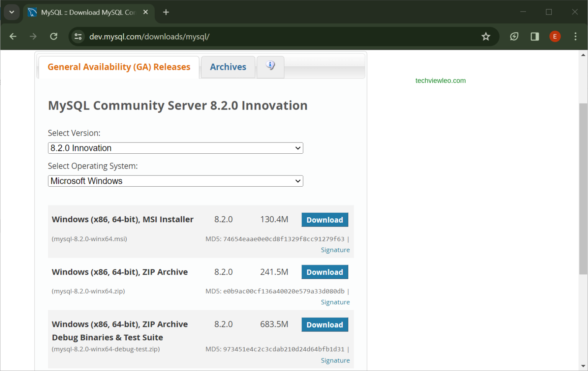This screenshot has height=371, width=588.
Task: Visit the techviewleo.com link
Action: 440,80
